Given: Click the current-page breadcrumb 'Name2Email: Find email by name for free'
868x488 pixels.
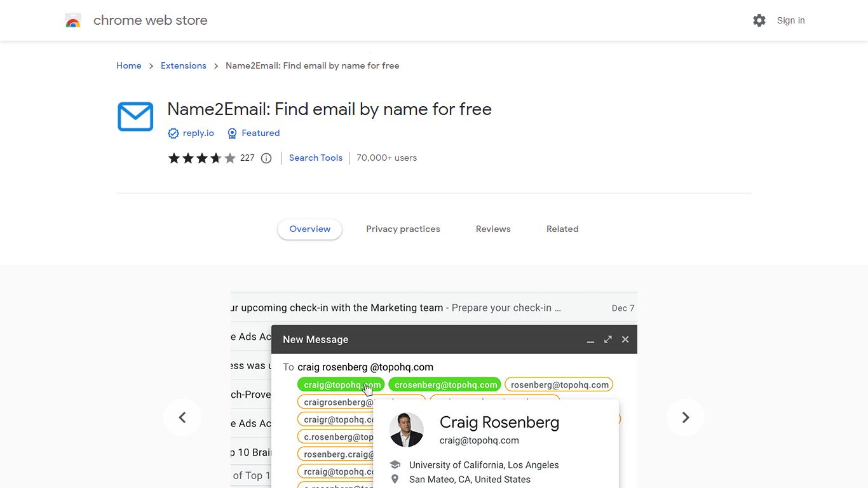Looking at the screenshot, I should (x=313, y=65).
